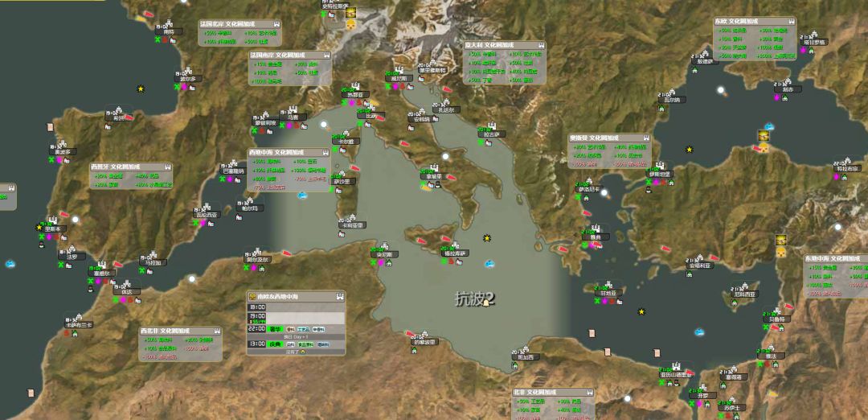Image resolution: width=868 pixels, height=420 pixels.
Task: Click the castle icon on 西班牙 文化圈加成 panel
Action: pyautogui.click(x=166, y=167)
